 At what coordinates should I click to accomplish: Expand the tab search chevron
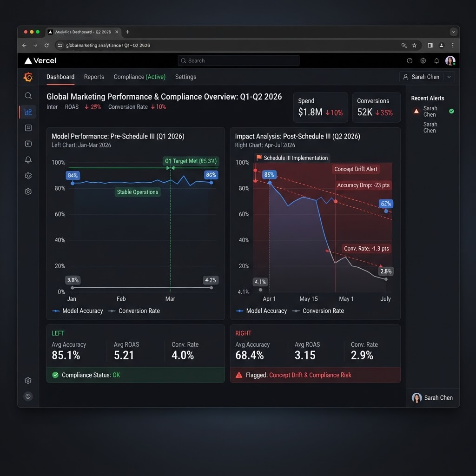(x=454, y=32)
